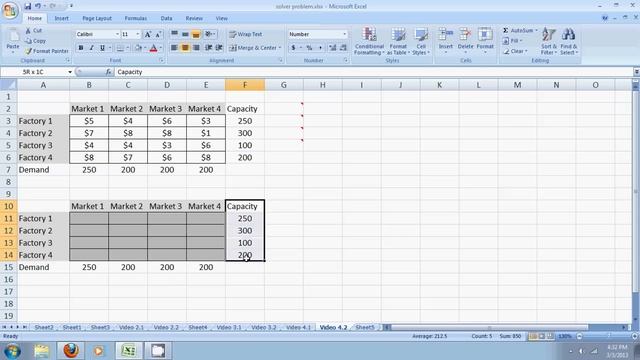Viewport: 640px width, 360px height.
Task: Click Wrap Text button
Action: click(x=246, y=34)
